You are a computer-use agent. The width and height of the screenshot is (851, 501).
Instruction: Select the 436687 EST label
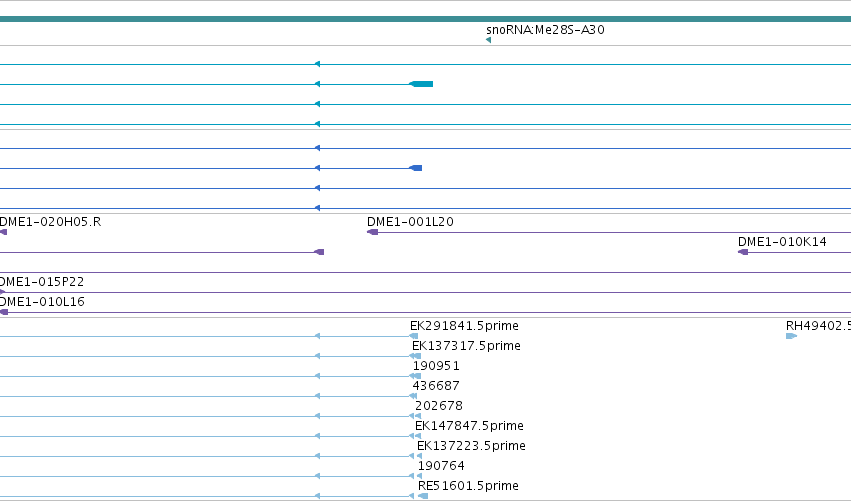pyautogui.click(x=436, y=386)
